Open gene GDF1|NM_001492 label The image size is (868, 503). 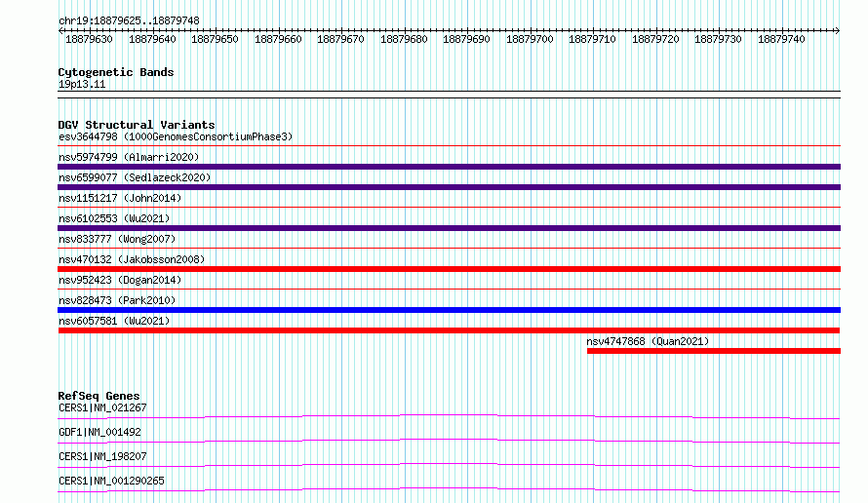99,432
